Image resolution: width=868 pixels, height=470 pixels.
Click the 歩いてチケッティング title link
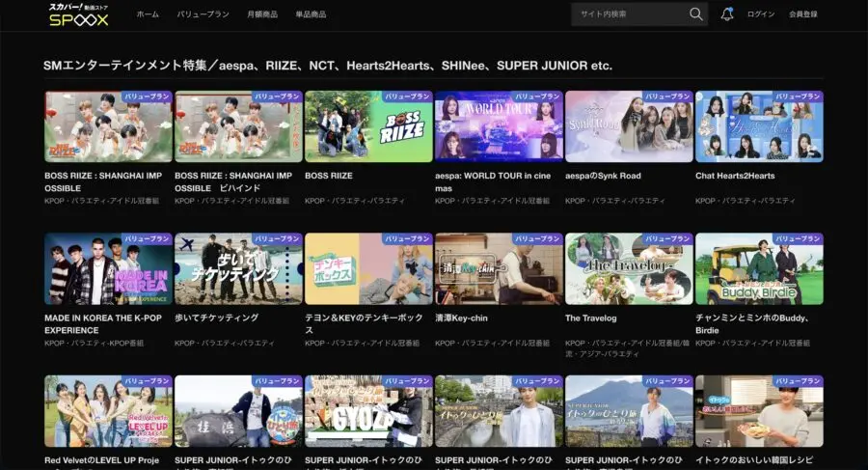pyautogui.click(x=216, y=318)
